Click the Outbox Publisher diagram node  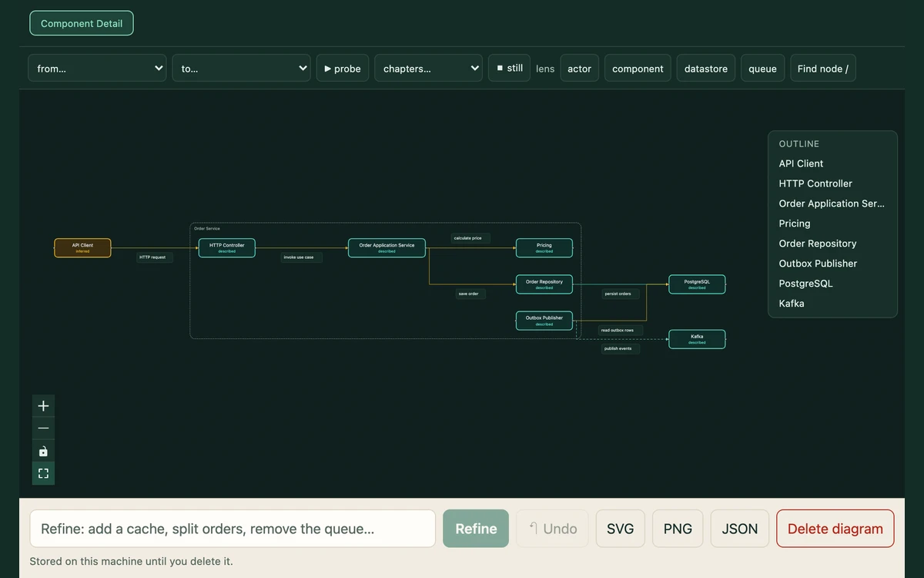pos(544,321)
